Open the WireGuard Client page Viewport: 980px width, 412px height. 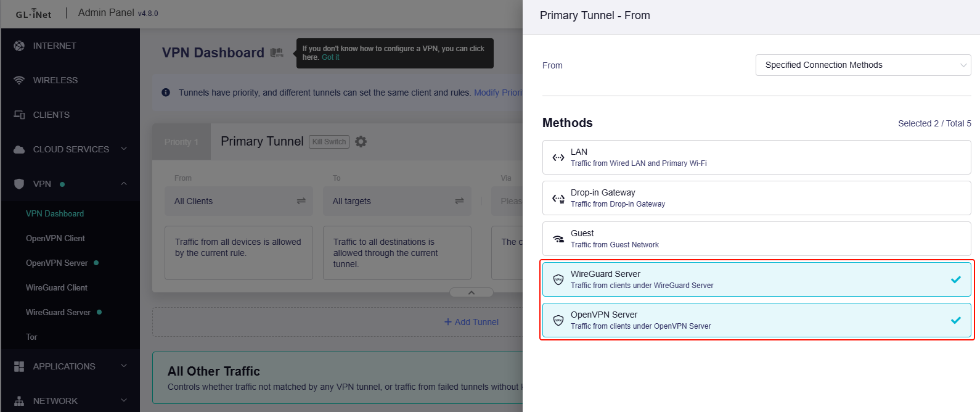[x=57, y=287]
